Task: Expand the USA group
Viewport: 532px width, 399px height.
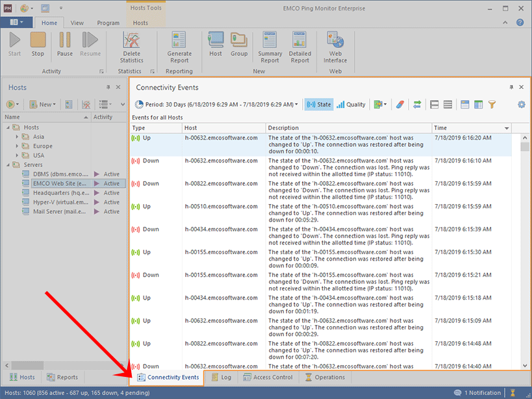Action: pos(17,155)
